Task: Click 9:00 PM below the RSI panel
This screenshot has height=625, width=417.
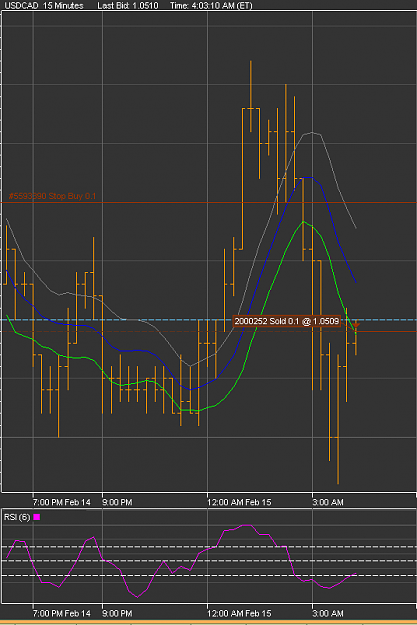Action: click(x=117, y=613)
